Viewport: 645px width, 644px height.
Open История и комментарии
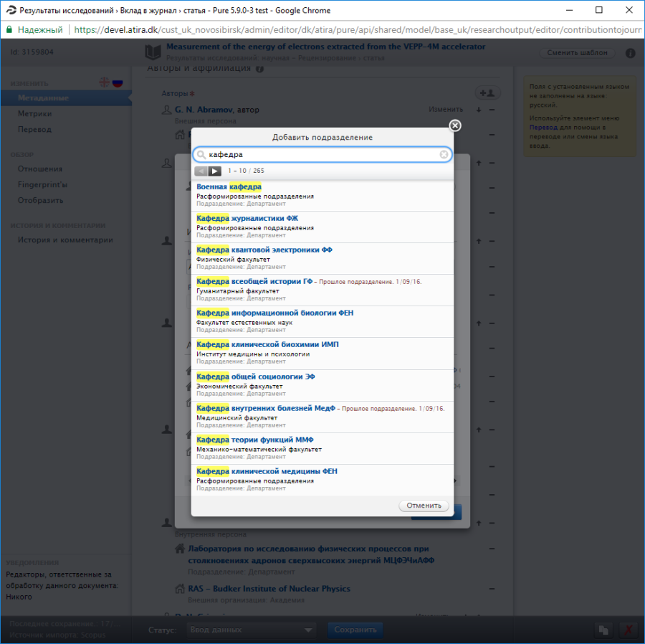(65, 240)
